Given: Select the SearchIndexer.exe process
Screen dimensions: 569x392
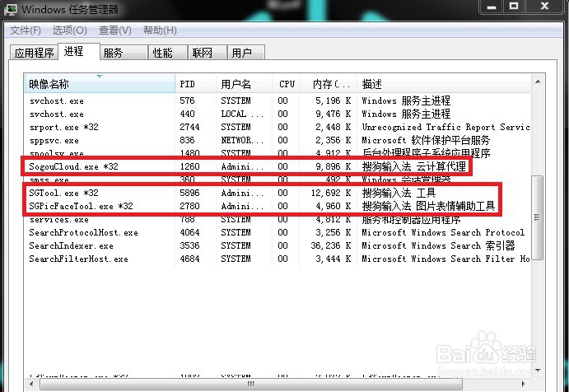Looking at the screenshot, I should click(x=278, y=245).
